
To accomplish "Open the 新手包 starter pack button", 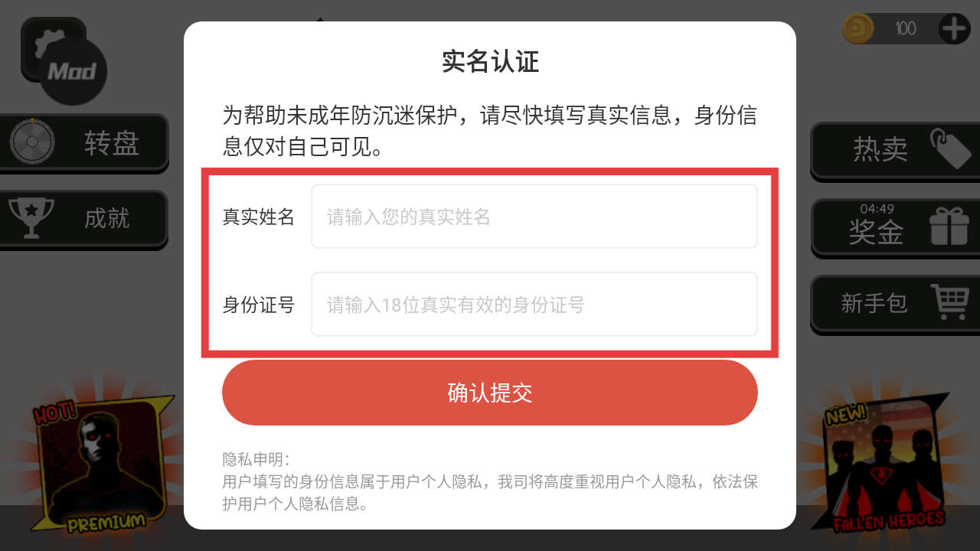I will (895, 303).
